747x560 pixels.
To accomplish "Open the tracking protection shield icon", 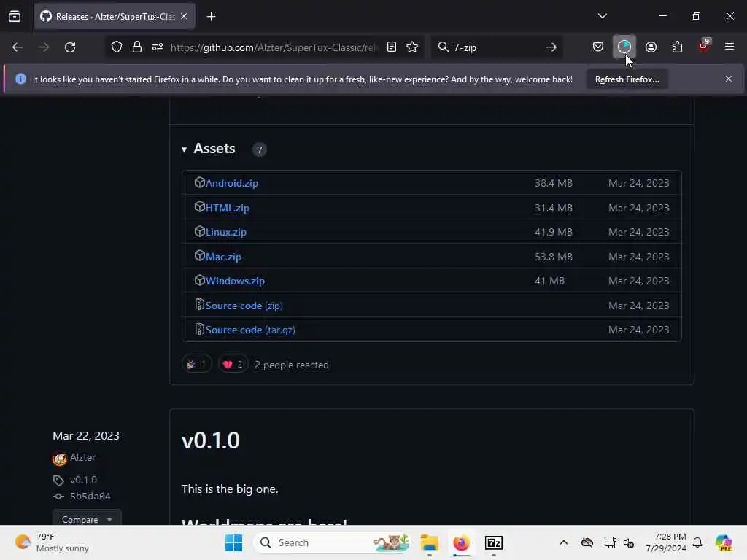I will click(117, 47).
